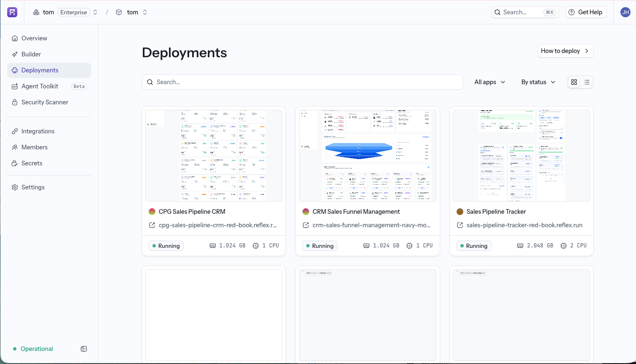Screen dimensions: 636x364
Task: Click the organization icon beside tom Enterprise
Action: click(x=36, y=12)
